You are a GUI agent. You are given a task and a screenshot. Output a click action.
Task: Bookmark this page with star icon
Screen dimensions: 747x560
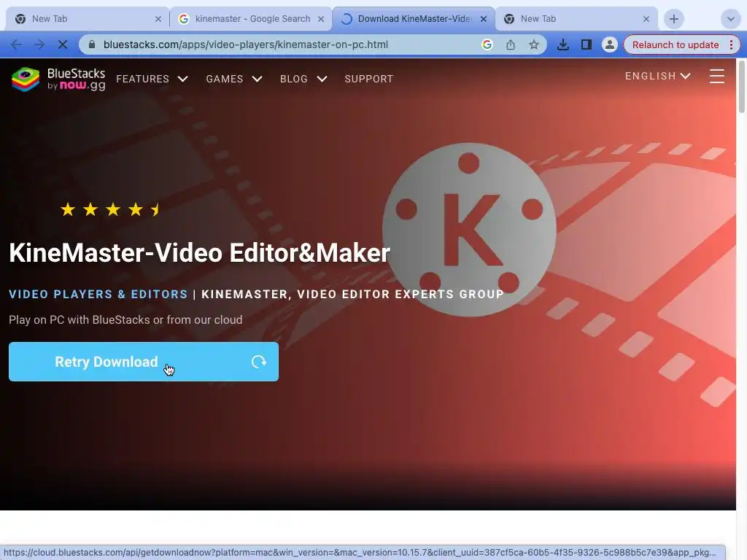[x=533, y=44]
